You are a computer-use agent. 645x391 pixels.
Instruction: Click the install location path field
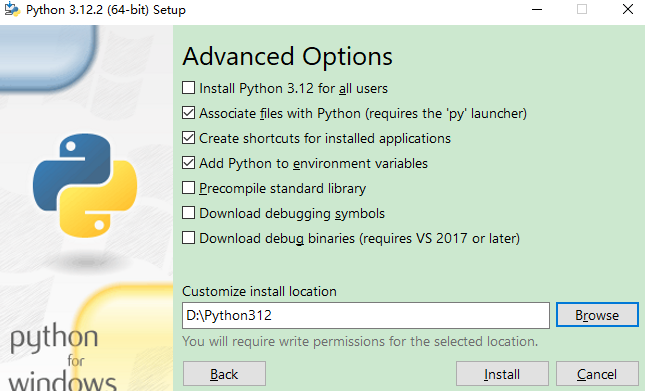(x=366, y=315)
